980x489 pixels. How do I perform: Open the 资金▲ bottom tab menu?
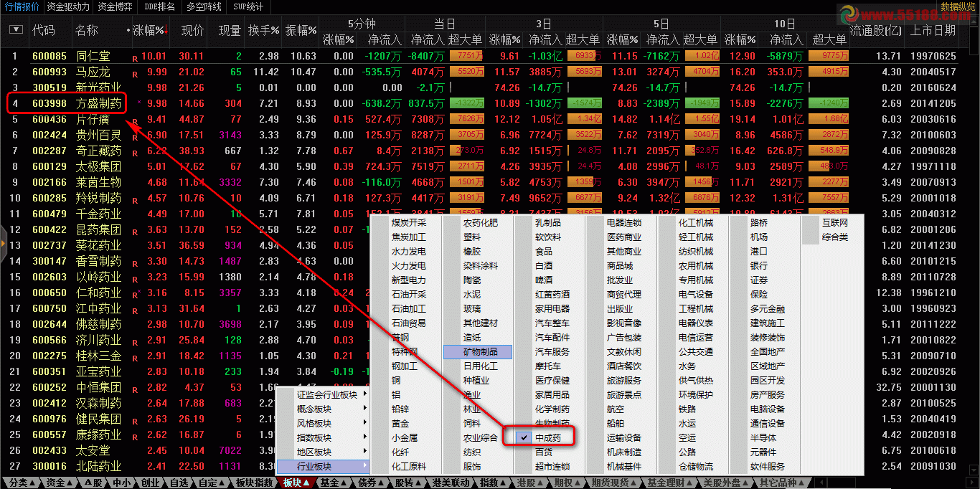60,483
